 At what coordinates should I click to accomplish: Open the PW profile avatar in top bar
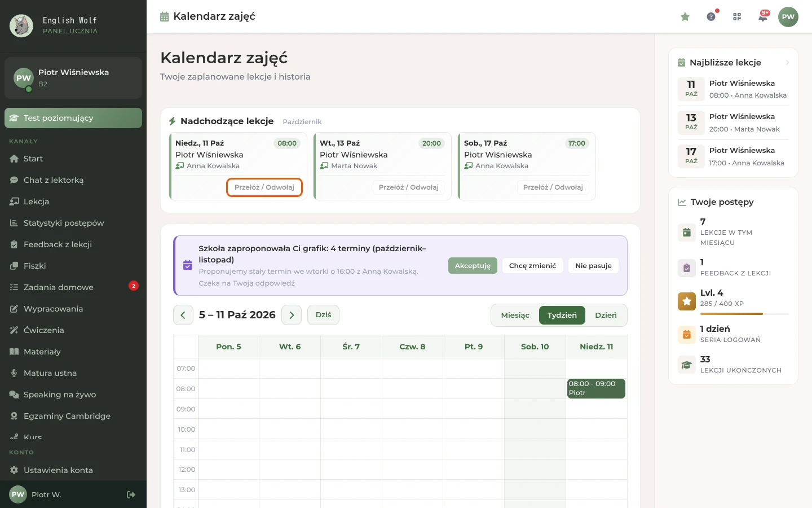(x=788, y=17)
